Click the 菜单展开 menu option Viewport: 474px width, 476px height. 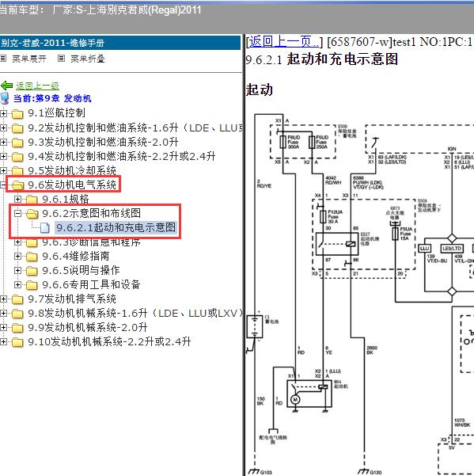point(29,59)
